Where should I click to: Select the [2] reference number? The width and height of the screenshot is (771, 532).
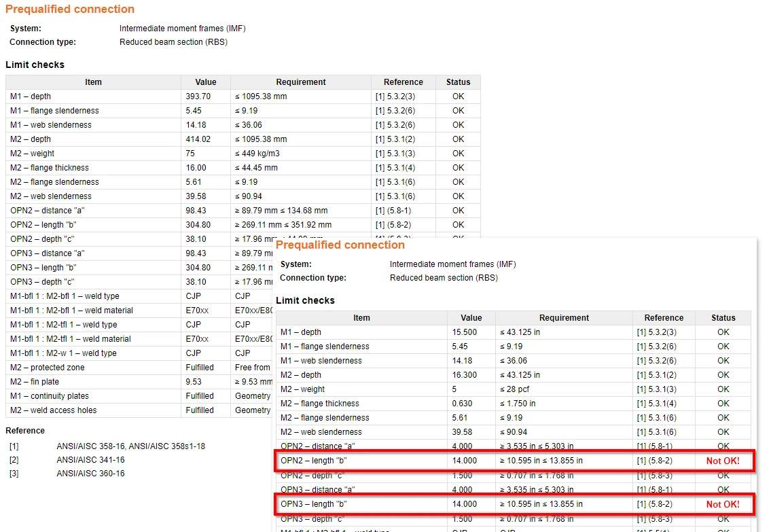pos(14,460)
